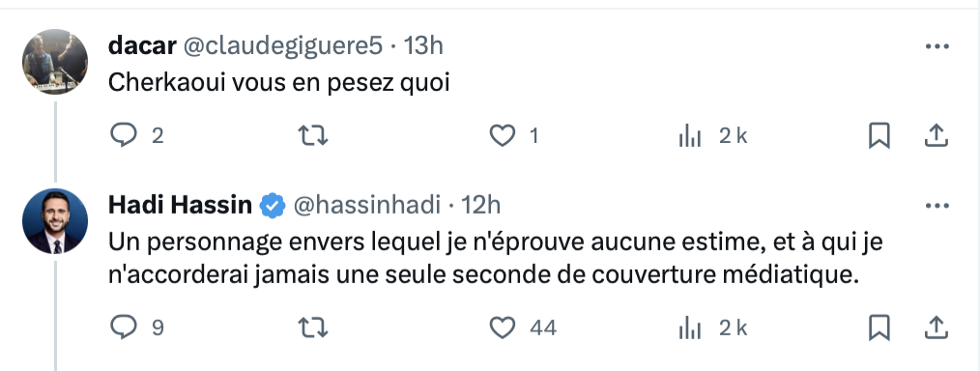Open Hadi Hassin's profile avatar

(55, 221)
